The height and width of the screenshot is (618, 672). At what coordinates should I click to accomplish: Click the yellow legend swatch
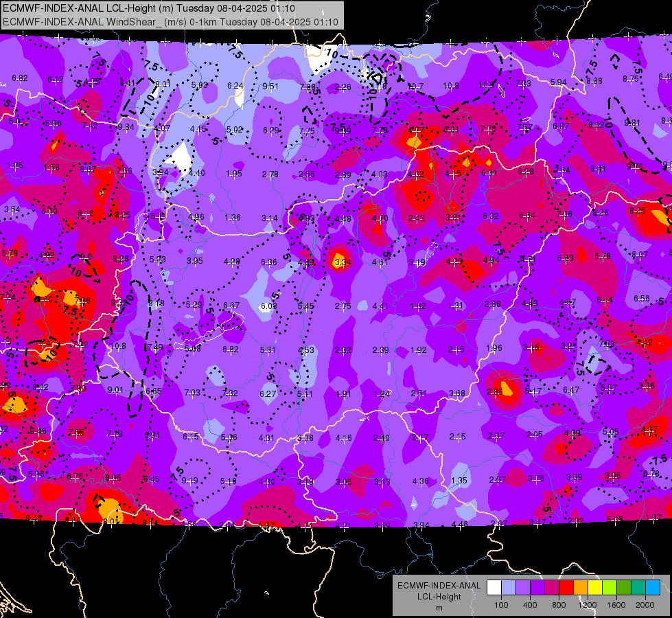595,588
